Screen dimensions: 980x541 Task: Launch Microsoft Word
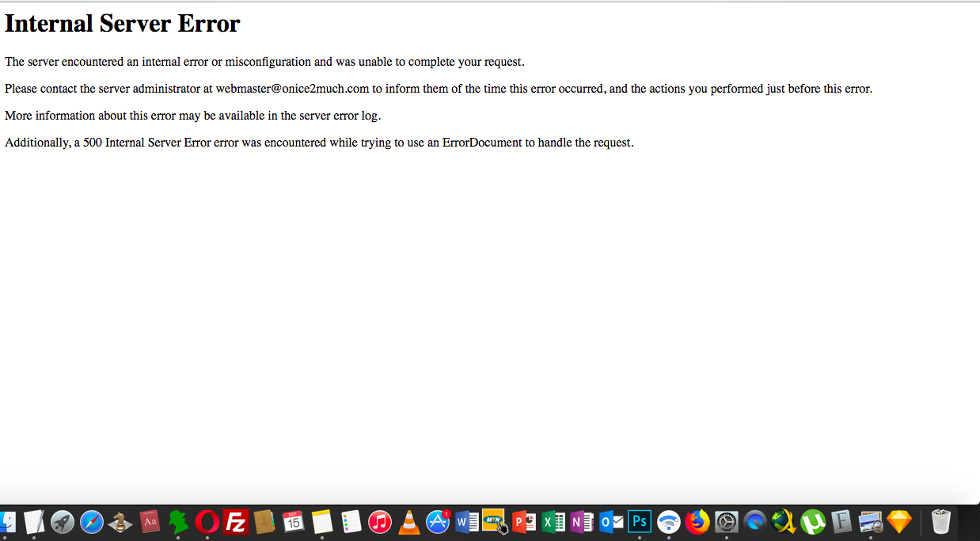(x=467, y=522)
